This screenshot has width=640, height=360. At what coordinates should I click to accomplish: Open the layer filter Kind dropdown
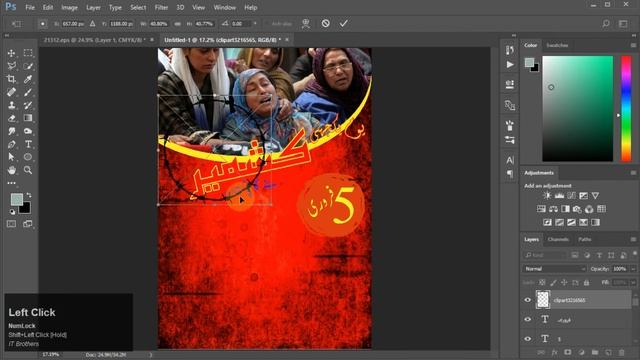(546, 255)
